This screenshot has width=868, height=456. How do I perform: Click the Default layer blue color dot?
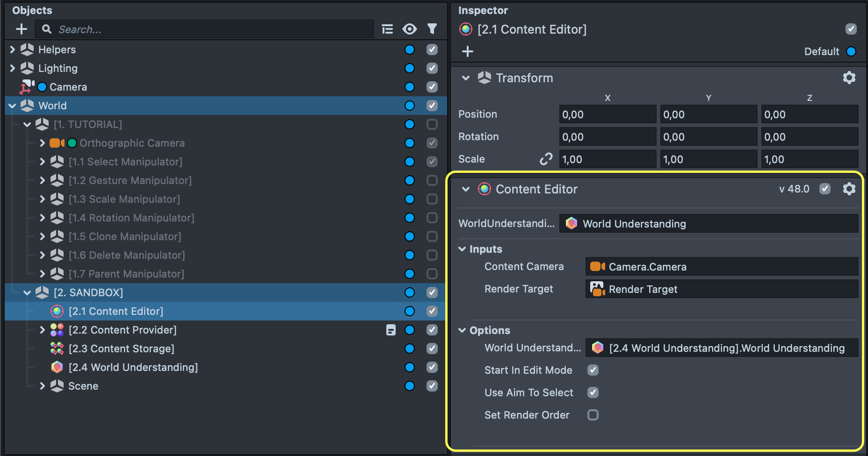coord(851,51)
